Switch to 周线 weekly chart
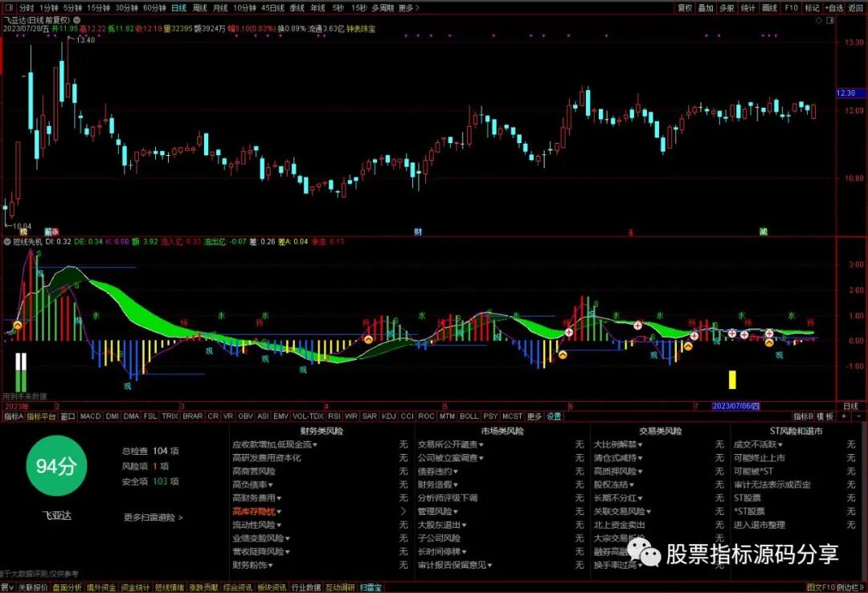868x593 pixels. point(199,8)
